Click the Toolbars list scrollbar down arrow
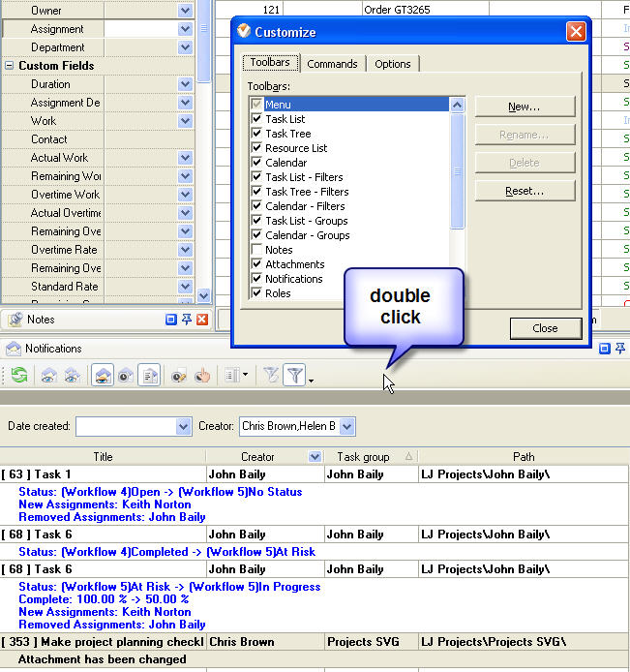The height and width of the screenshot is (672, 630). (x=458, y=293)
